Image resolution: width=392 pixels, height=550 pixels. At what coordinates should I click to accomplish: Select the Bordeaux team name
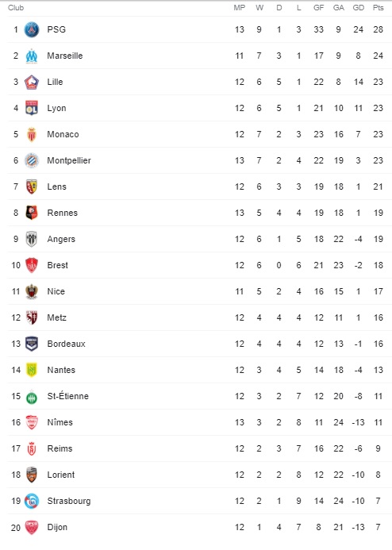pyautogui.click(x=67, y=344)
